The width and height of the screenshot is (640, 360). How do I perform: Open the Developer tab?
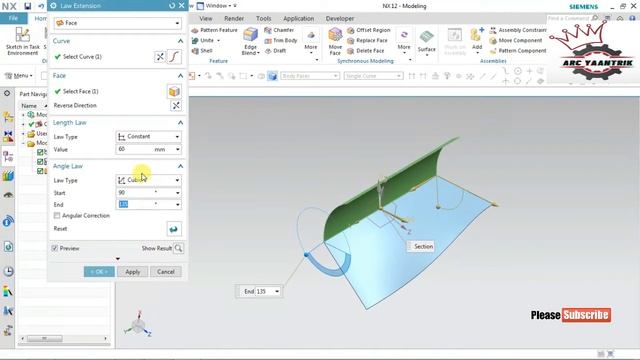point(340,19)
